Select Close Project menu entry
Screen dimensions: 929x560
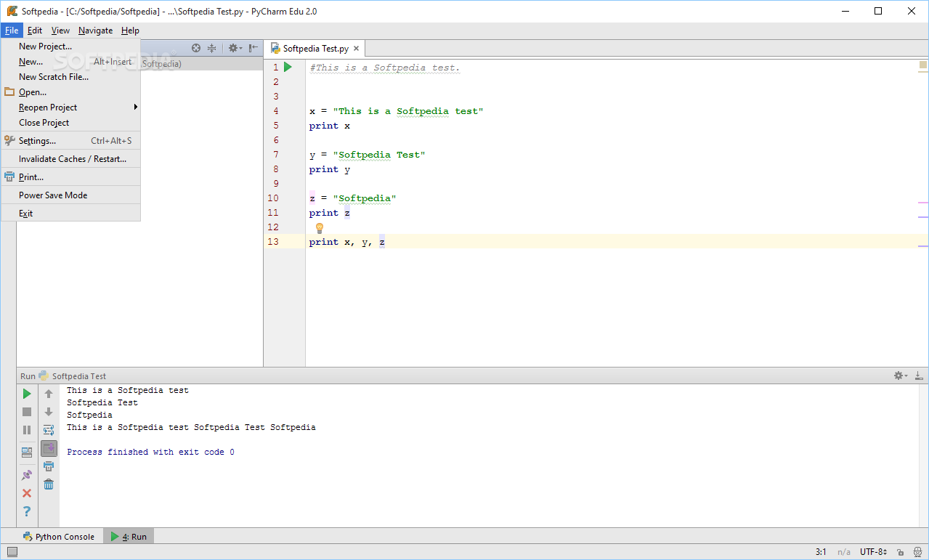coord(70,123)
